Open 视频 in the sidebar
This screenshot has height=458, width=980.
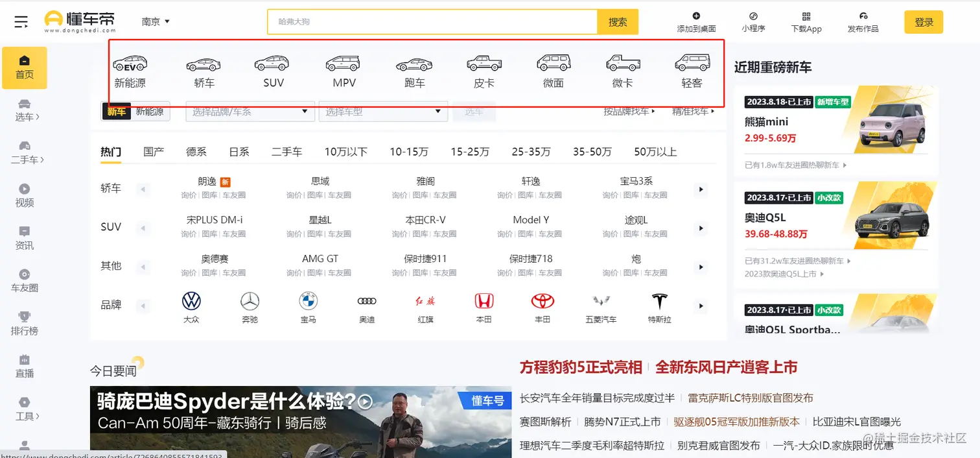click(25, 195)
